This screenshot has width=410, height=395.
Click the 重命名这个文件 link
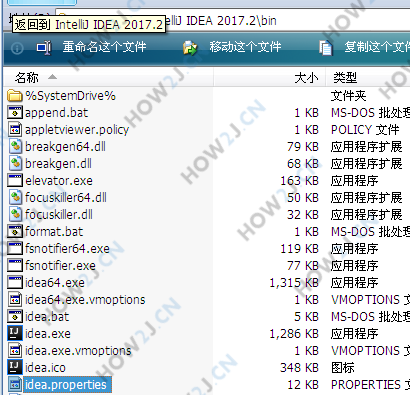pyautogui.click(x=104, y=47)
